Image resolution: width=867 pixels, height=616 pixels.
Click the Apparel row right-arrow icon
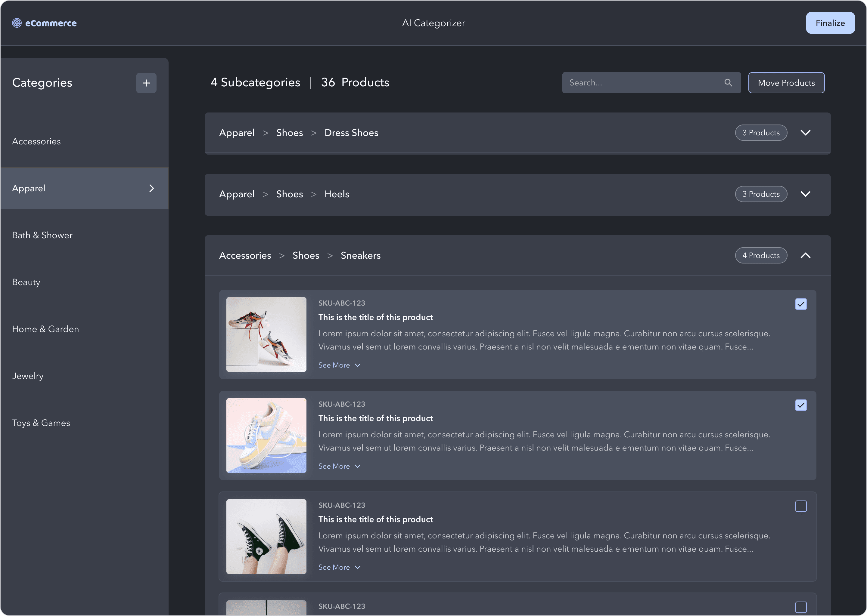point(151,188)
